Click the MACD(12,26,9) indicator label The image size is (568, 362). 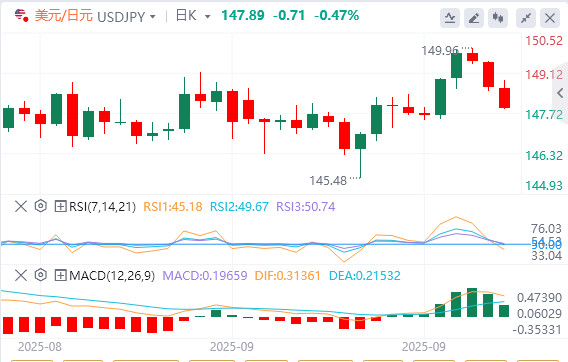tap(112, 276)
